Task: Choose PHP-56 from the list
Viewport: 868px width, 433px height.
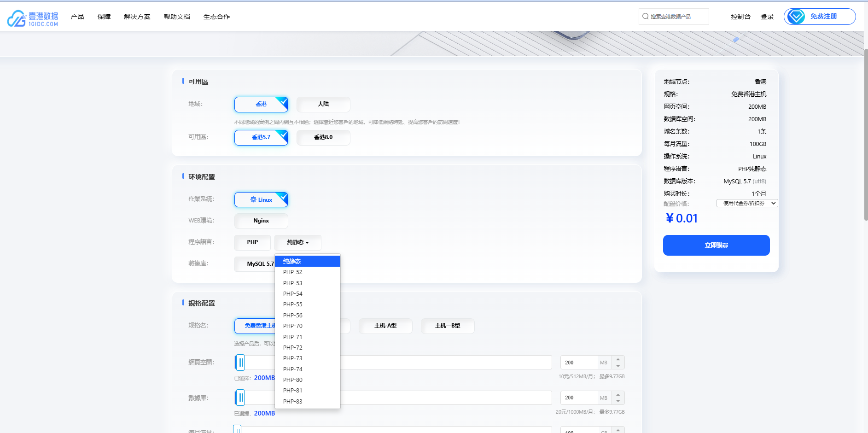Action: point(308,316)
